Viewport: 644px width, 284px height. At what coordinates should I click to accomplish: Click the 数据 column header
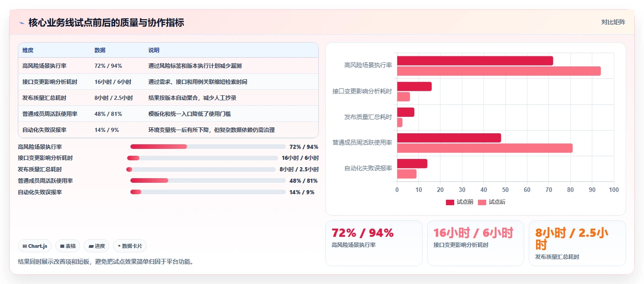tap(100, 50)
